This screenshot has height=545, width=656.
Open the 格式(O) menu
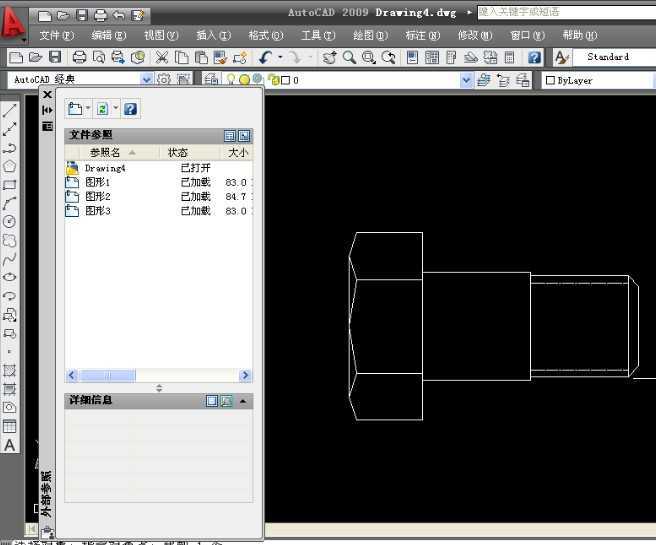pyautogui.click(x=266, y=36)
